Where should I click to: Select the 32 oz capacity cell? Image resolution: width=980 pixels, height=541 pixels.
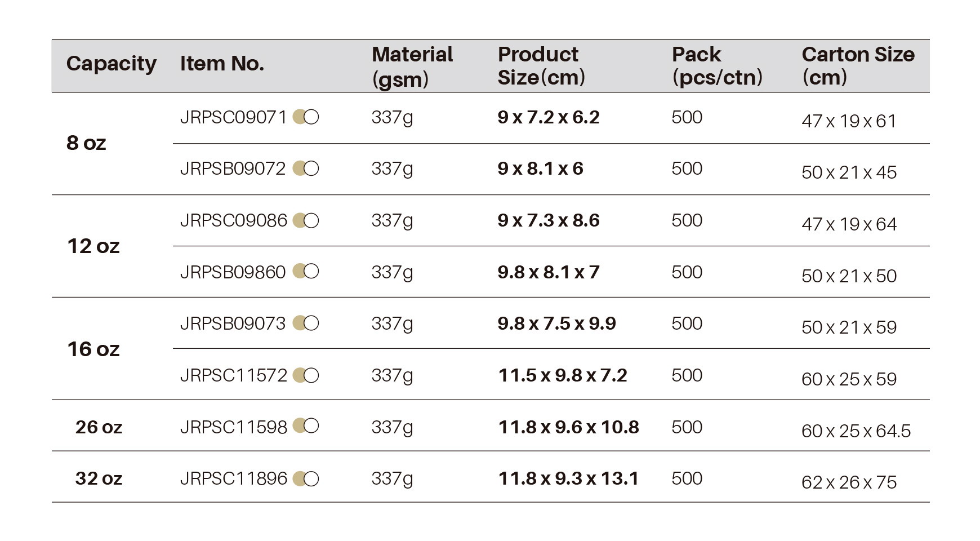tap(99, 478)
